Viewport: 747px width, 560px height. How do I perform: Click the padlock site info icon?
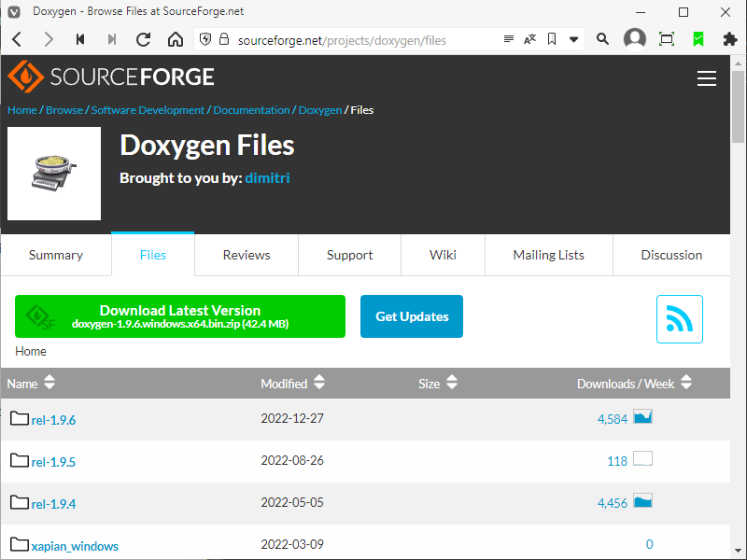tap(224, 39)
